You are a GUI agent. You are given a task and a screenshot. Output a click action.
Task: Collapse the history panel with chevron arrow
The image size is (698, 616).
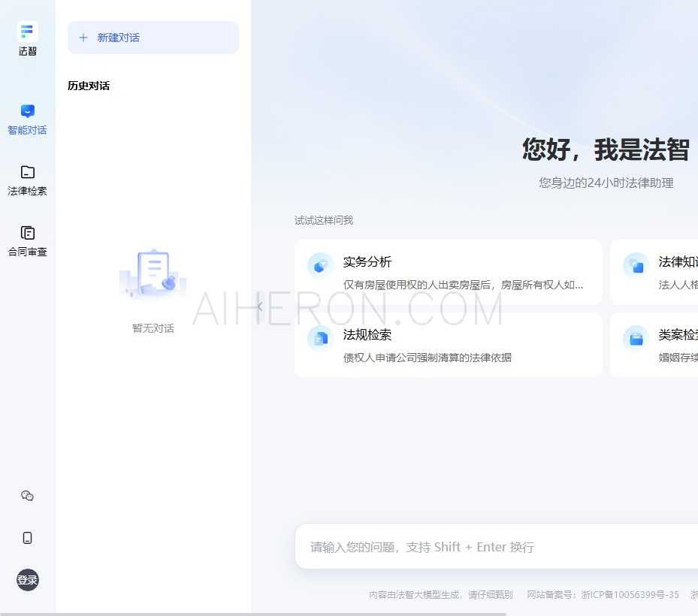click(259, 306)
